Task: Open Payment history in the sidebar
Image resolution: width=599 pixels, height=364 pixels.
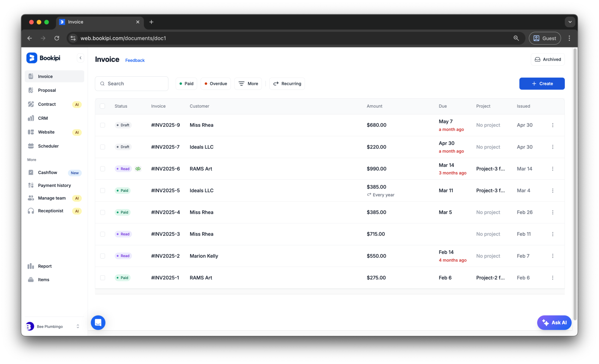Action: tap(54, 185)
